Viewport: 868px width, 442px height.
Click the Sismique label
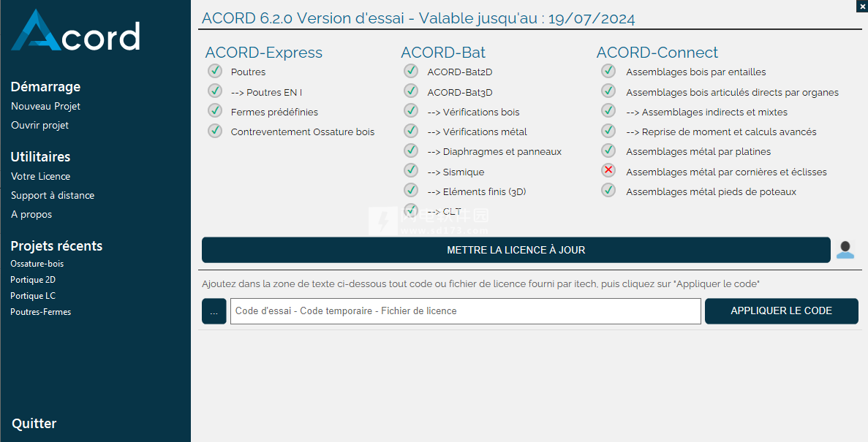[x=456, y=172]
